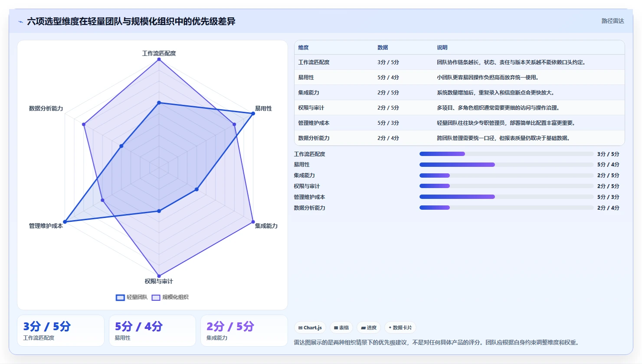Click the 权限与审计 progress bar
642x364 pixels.
pos(506,186)
